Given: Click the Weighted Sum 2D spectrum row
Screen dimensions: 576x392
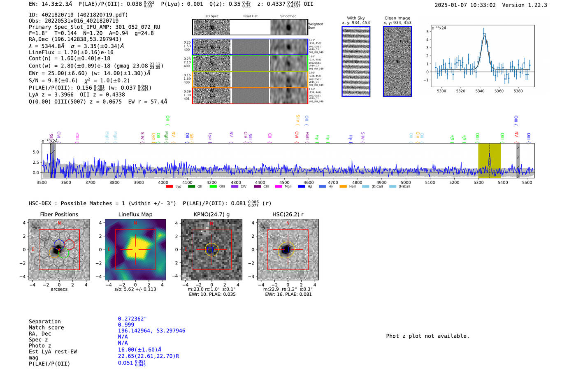Looking at the screenshot, I should 250,27.
